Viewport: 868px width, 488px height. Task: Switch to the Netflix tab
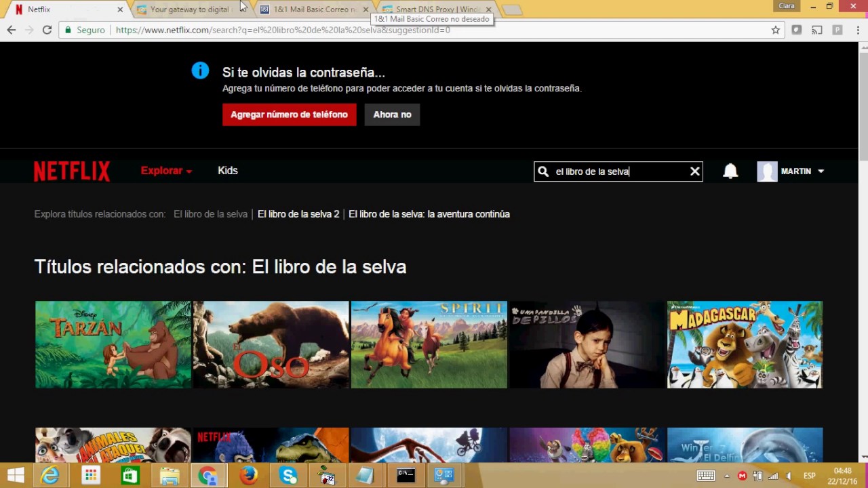[66, 9]
